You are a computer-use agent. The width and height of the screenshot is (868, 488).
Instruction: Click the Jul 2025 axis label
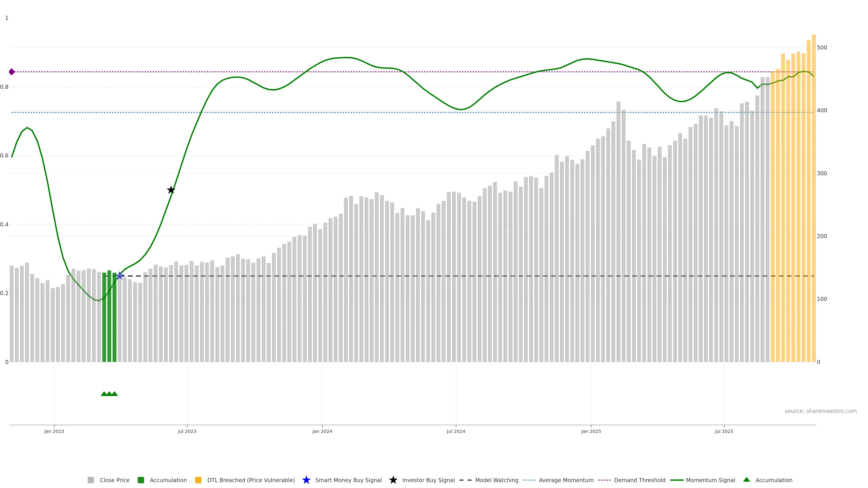pyautogui.click(x=724, y=431)
